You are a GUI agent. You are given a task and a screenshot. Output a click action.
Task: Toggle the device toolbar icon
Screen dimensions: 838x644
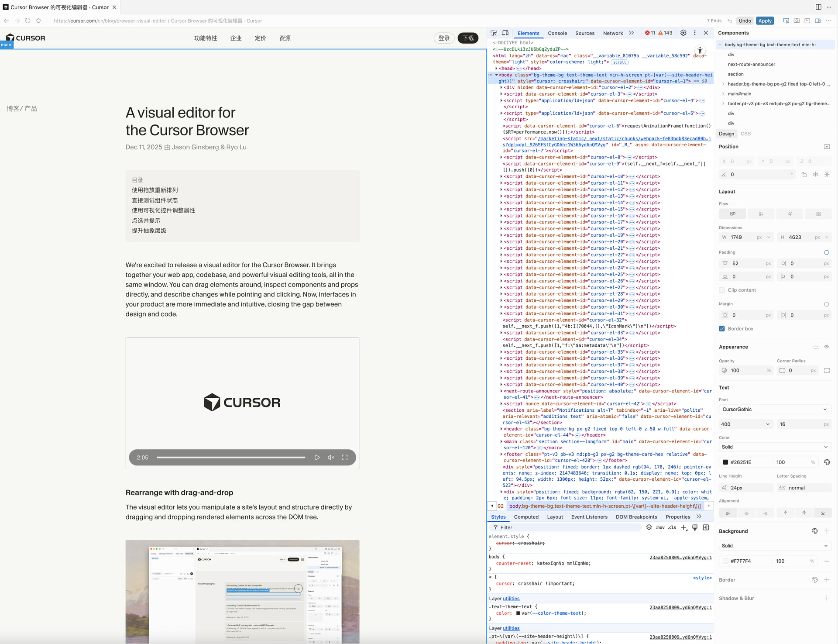[505, 33]
